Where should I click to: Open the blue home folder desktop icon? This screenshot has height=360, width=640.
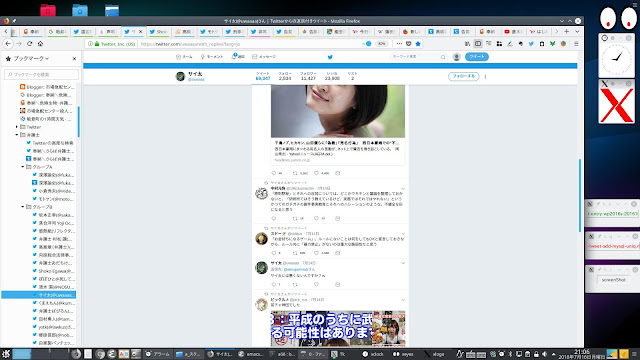coord(80,10)
